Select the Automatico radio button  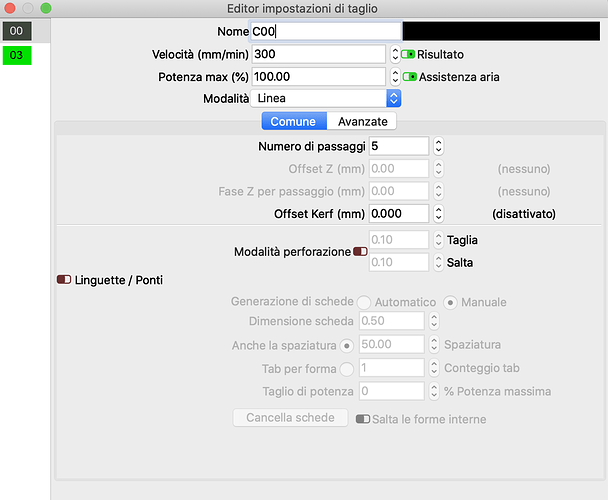pos(364,302)
